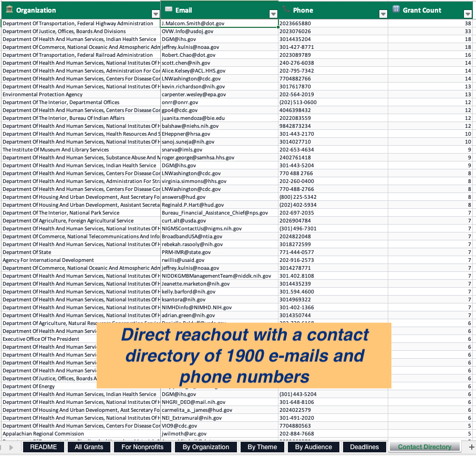The image size is (476, 456).
Task: Select the snarva@imls.gov email cell
Action: pos(219,150)
